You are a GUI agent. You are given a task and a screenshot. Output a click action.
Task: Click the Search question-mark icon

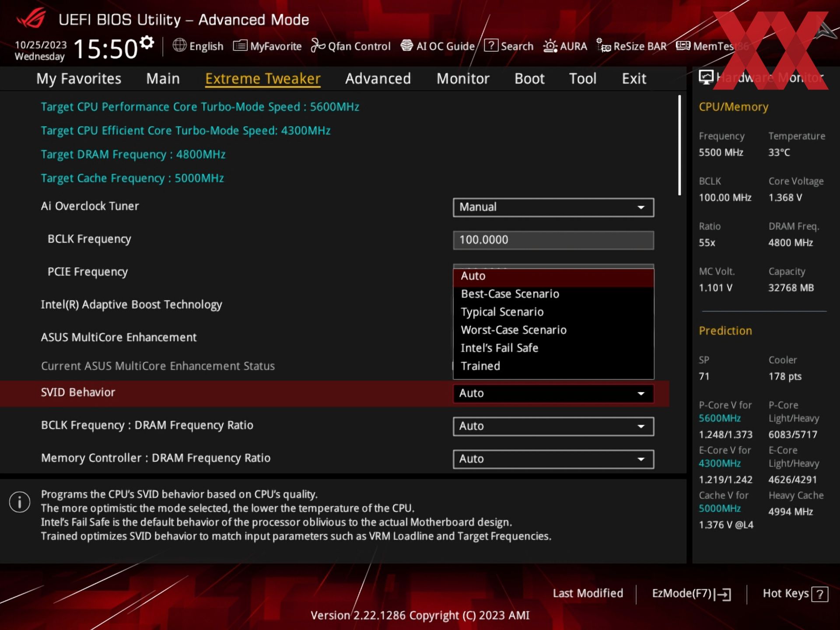point(491,45)
